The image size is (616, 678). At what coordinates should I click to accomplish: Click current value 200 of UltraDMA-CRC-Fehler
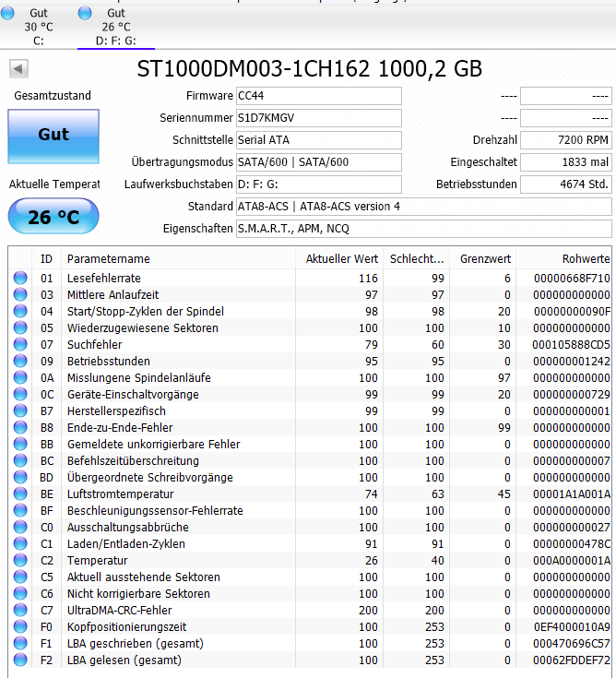[368, 610]
